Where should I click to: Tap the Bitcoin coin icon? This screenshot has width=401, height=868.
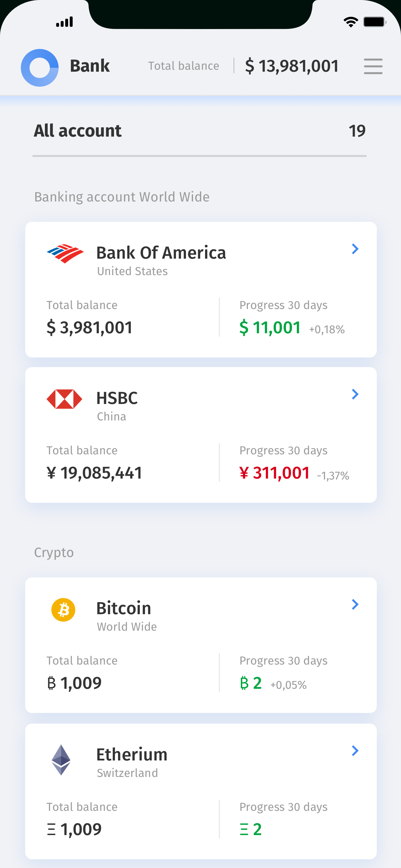coord(63,610)
